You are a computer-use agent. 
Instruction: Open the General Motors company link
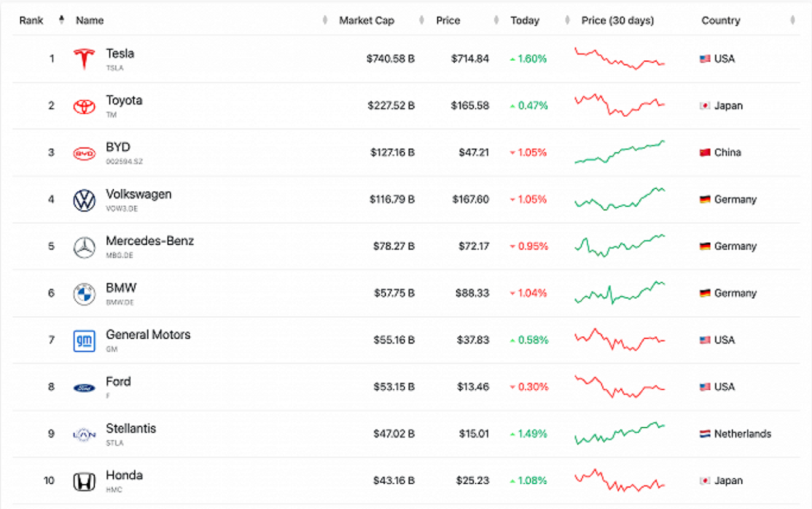pos(148,335)
